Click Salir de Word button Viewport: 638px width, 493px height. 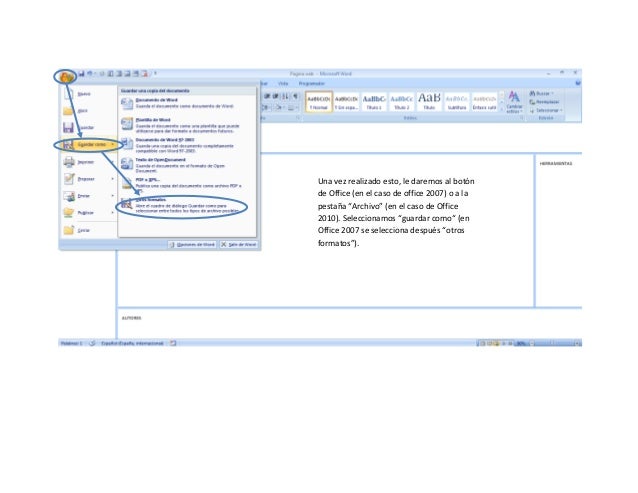coord(238,244)
